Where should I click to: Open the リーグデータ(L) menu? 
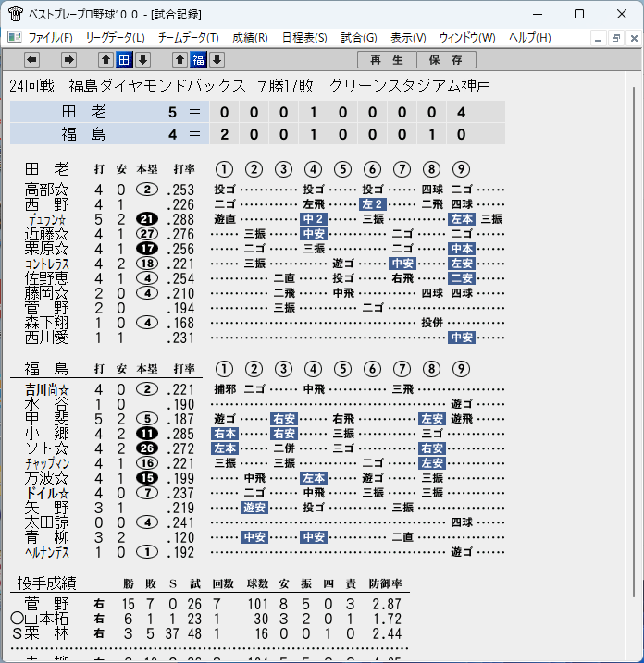[115, 38]
